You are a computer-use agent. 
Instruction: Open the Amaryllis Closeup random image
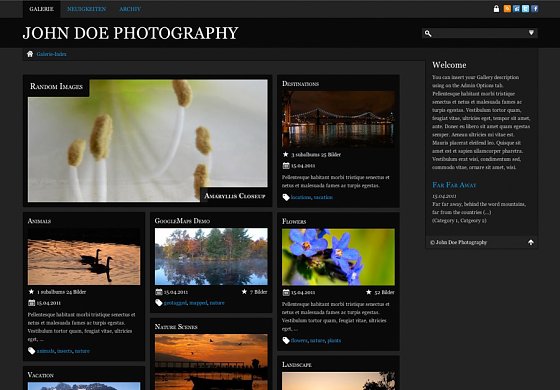pyautogui.click(x=148, y=141)
